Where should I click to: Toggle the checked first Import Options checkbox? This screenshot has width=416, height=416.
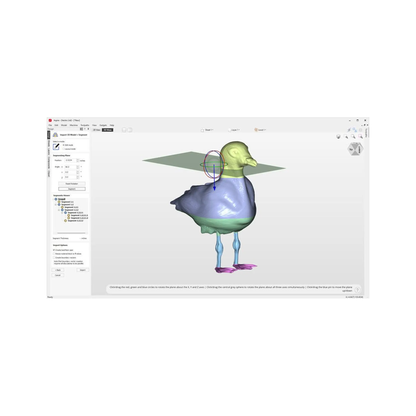(x=54, y=250)
